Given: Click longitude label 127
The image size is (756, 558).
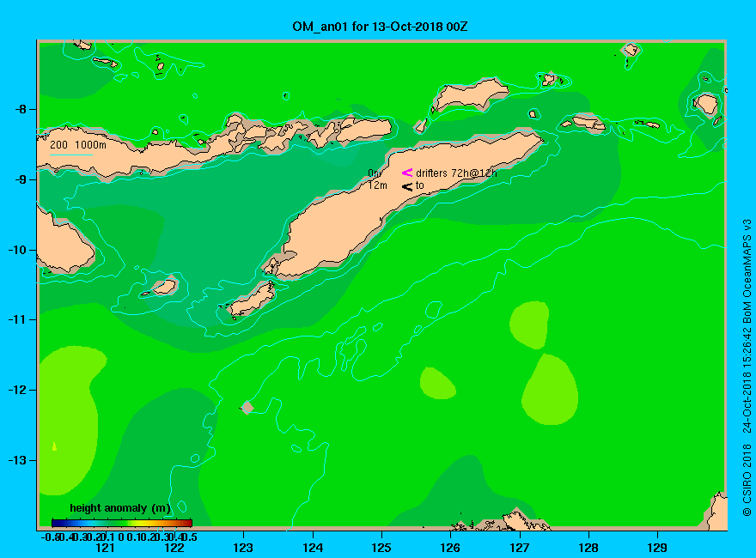Looking at the screenshot, I should pos(519,548).
